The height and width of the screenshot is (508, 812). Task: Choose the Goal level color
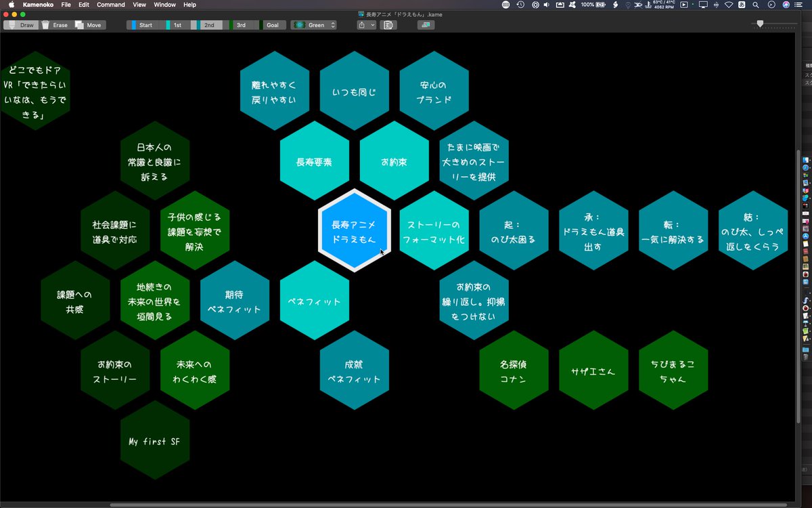[x=271, y=25]
